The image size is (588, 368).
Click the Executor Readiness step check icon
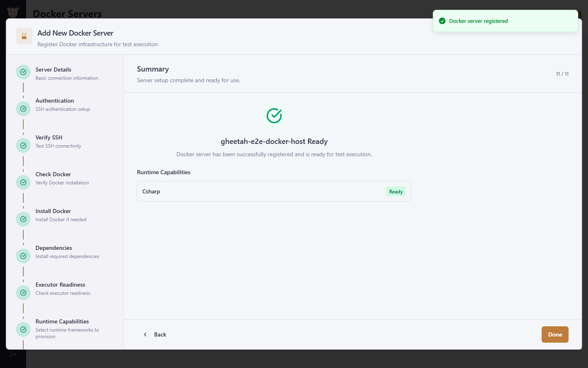tap(23, 293)
